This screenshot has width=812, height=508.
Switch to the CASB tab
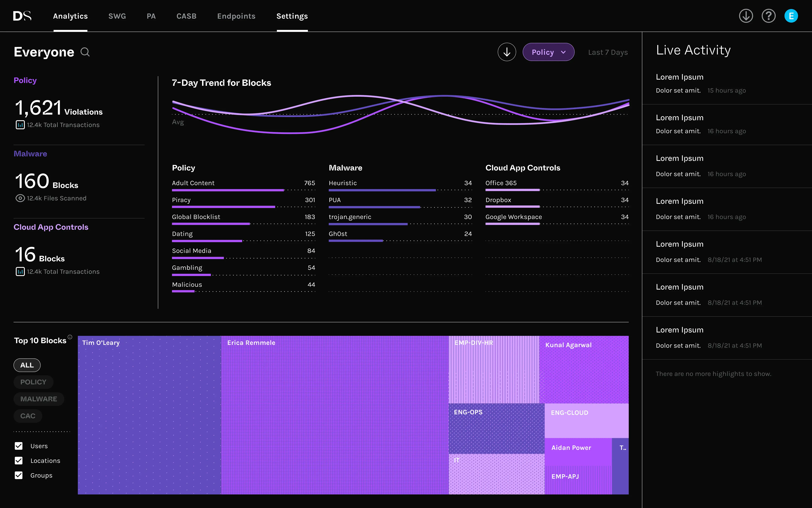pyautogui.click(x=186, y=16)
